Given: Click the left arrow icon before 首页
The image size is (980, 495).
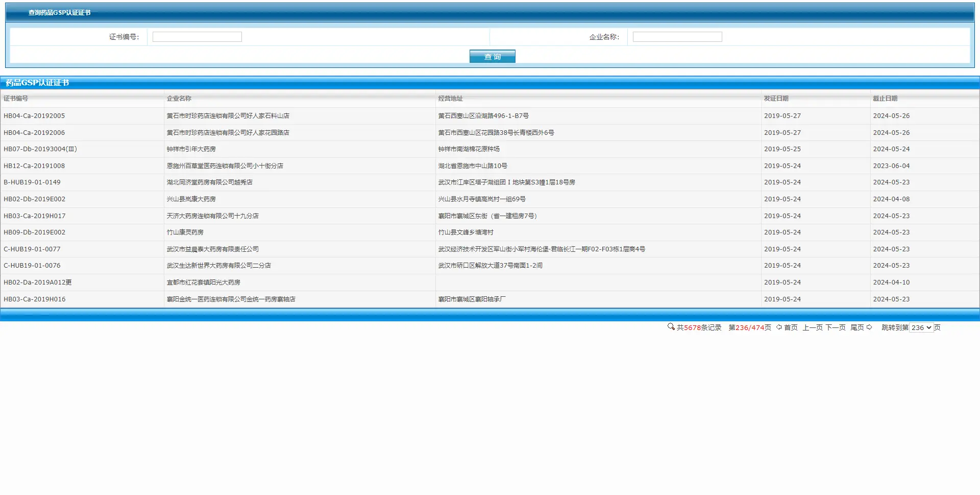Looking at the screenshot, I should click(x=779, y=327).
